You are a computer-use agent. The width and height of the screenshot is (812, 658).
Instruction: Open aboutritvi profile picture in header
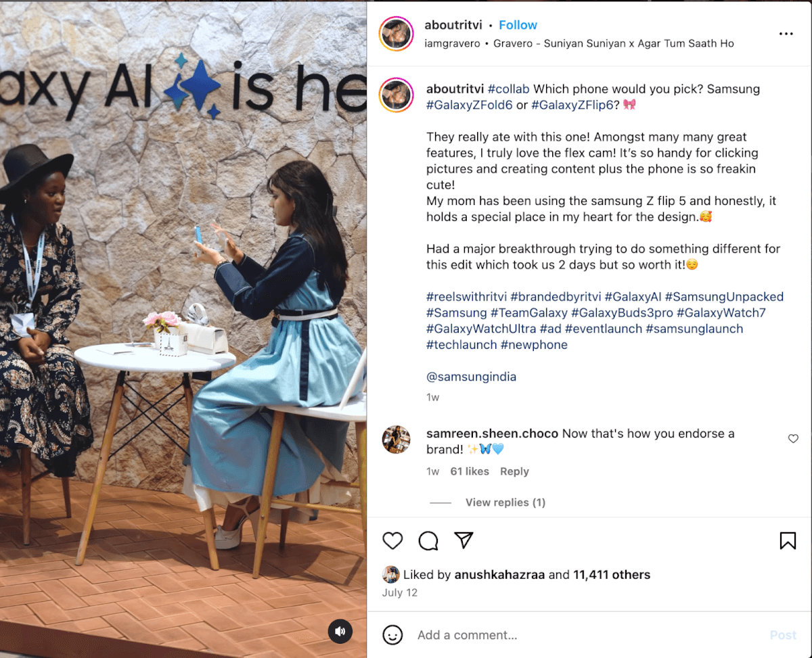coord(397,34)
